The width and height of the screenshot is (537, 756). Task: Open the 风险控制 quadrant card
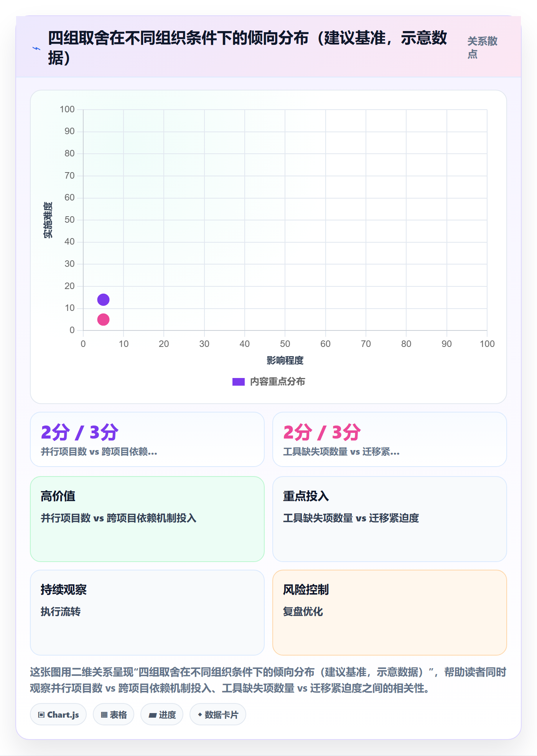(x=390, y=613)
